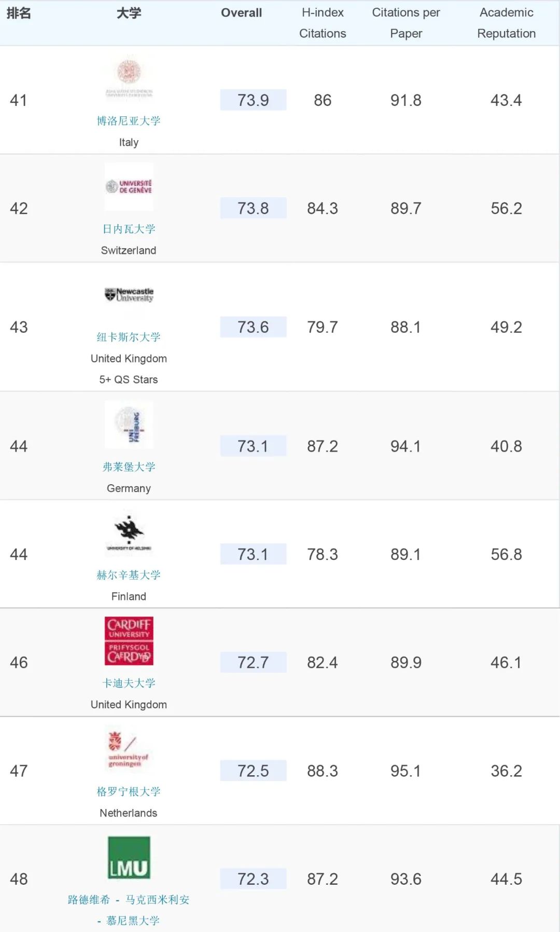
Task: Click the highlighted 73.9 overall score
Action: point(253,100)
